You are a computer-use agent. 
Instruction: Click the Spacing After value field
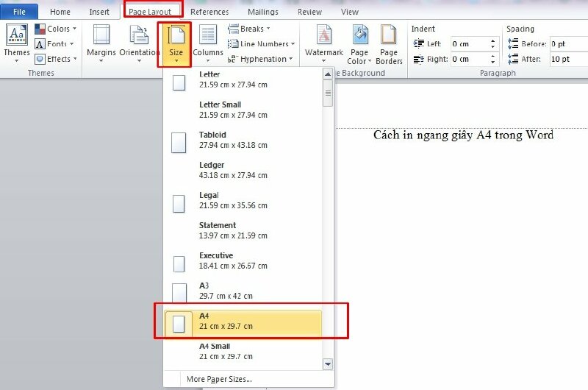(567, 59)
